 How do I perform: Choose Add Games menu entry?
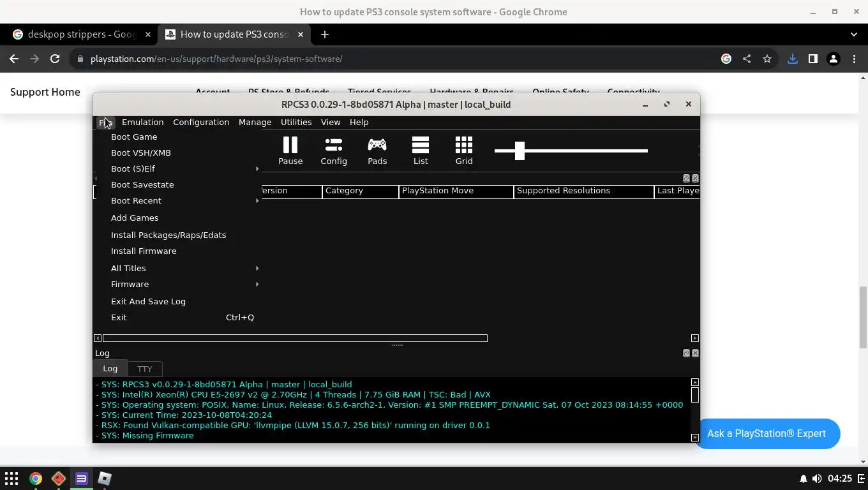pyautogui.click(x=177, y=218)
